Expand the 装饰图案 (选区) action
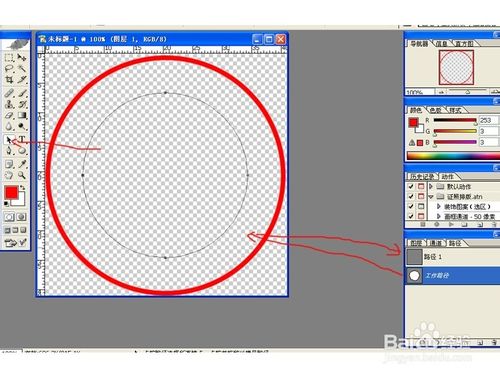 tap(439, 207)
